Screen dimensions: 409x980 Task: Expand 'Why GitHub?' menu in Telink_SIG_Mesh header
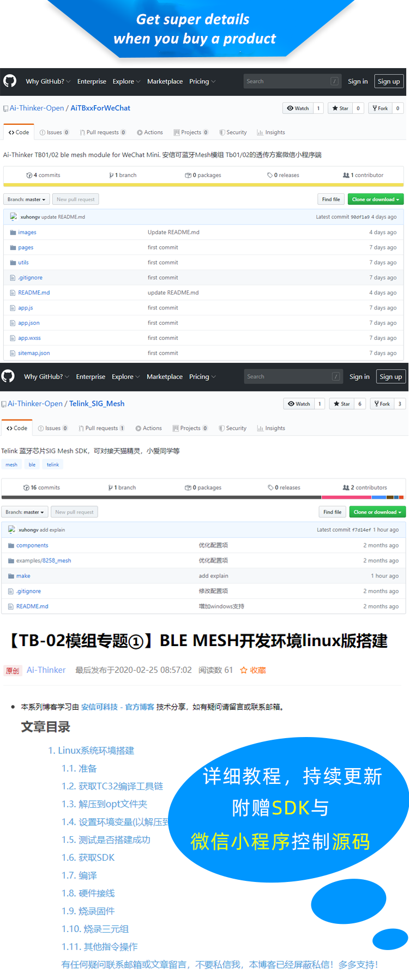pyautogui.click(x=47, y=376)
